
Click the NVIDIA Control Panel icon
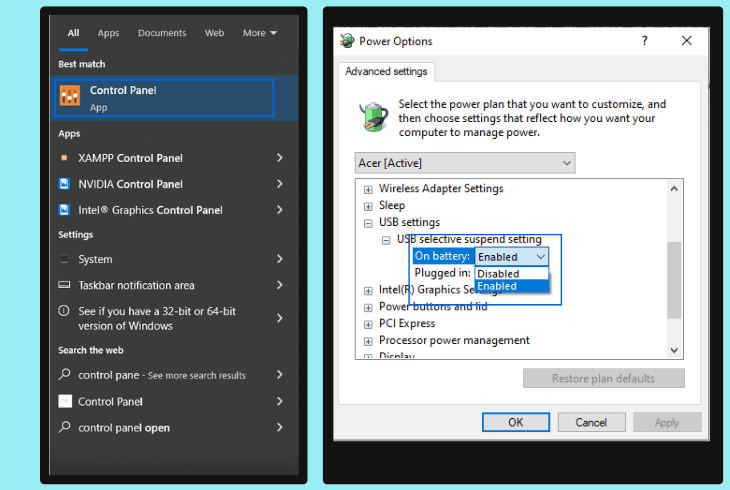(64, 184)
